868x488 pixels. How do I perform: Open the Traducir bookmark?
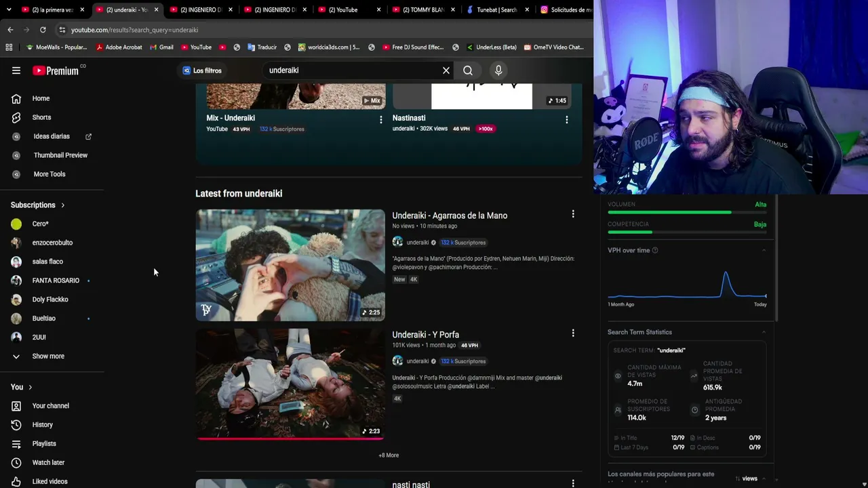click(262, 47)
